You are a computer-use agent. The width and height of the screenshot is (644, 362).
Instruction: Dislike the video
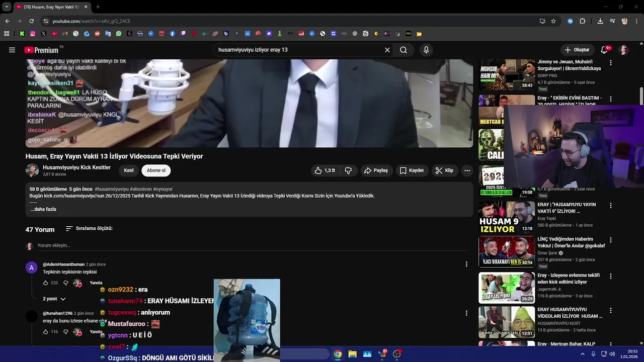348,170
